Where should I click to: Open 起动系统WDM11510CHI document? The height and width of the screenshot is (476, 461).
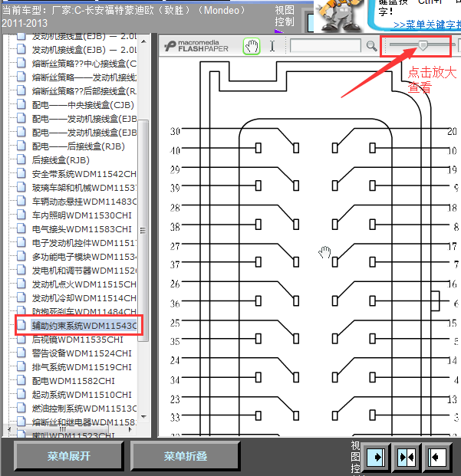(x=82, y=395)
